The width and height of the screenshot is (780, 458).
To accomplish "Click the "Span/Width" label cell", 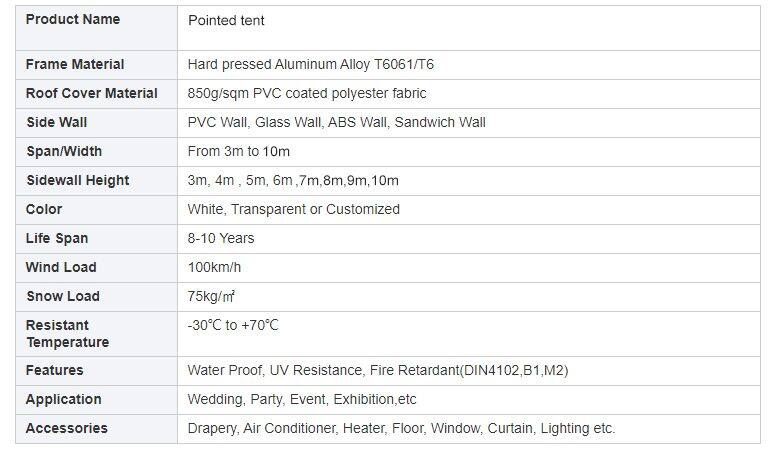I will [x=64, y=151].
